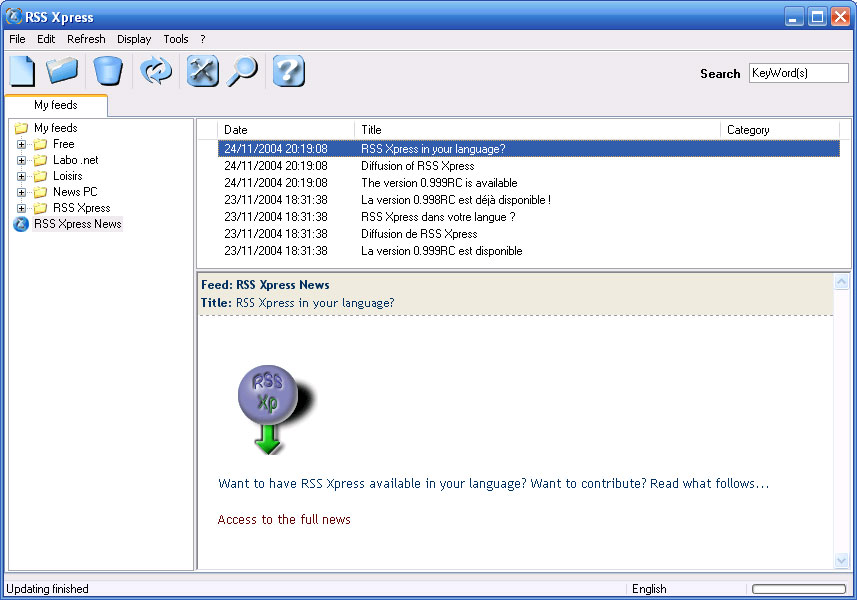Click the blue folder Open toolbar icon

click(62, 70)
